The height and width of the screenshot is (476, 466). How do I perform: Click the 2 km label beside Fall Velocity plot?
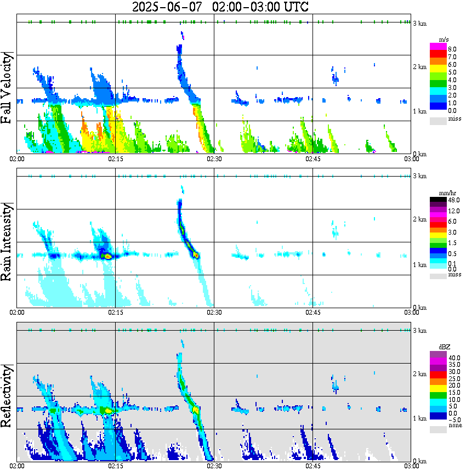point(420,67)
